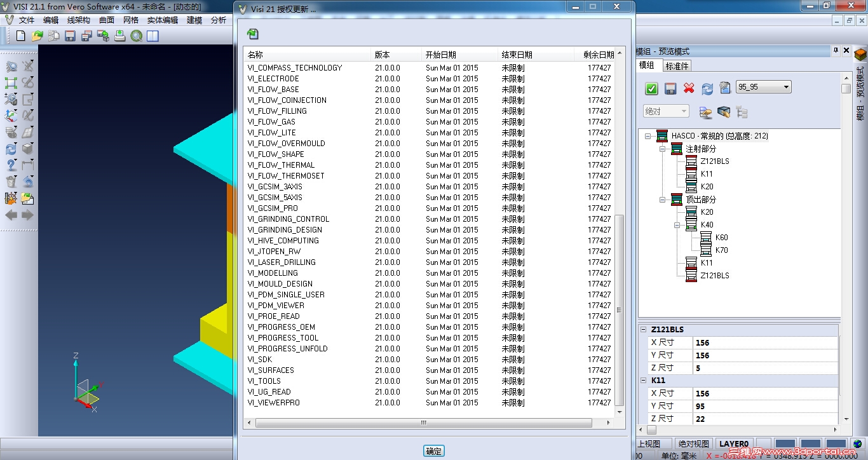Edit the Z 尺寸 value 22 under K11

pyautogui.click(x=766, y=419)
